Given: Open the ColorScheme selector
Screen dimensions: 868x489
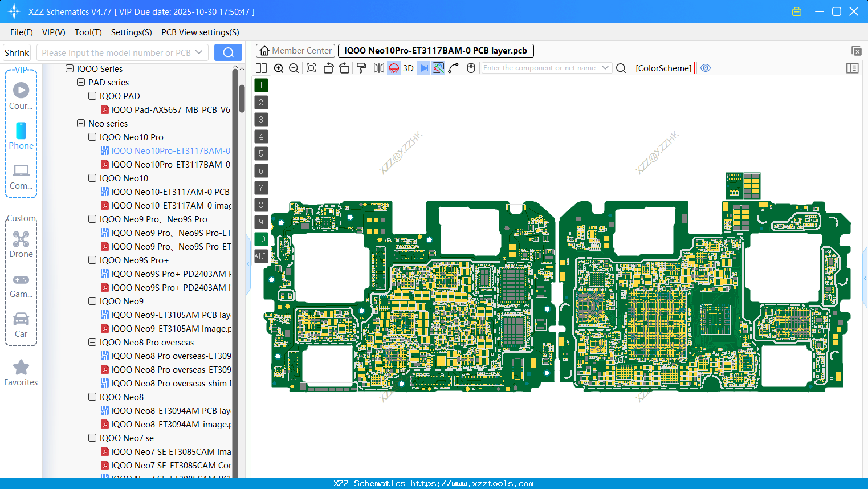Looking at the screenshot, I should coord(663,68).
